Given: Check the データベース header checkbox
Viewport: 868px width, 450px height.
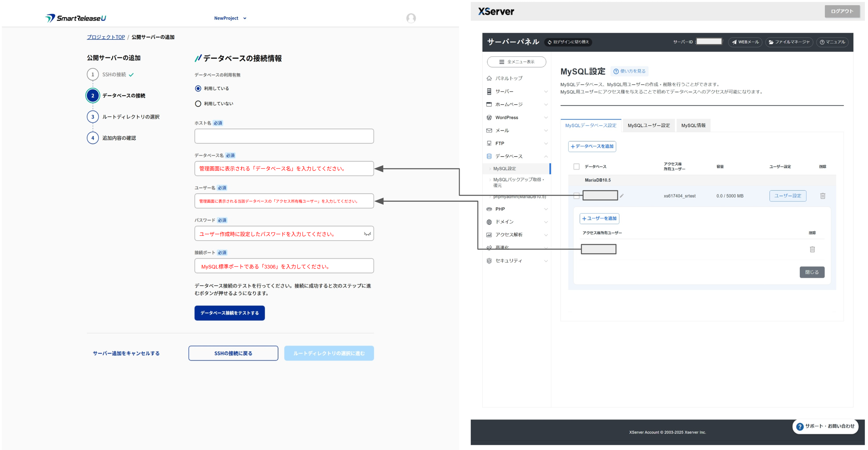Looking at the screenshot, I should pos(576,167).
